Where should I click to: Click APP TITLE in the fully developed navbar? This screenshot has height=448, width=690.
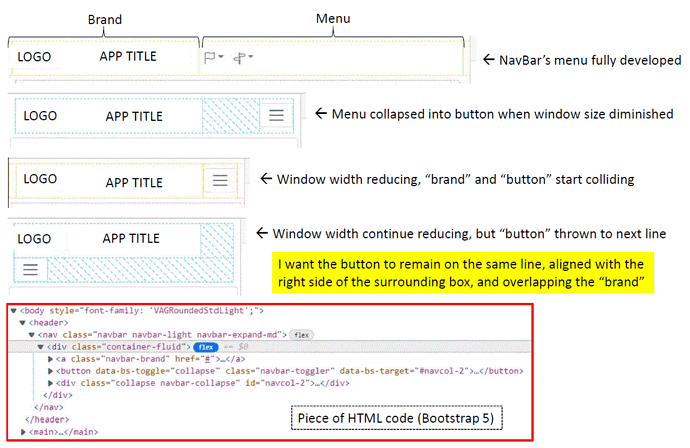coord(128,56)
